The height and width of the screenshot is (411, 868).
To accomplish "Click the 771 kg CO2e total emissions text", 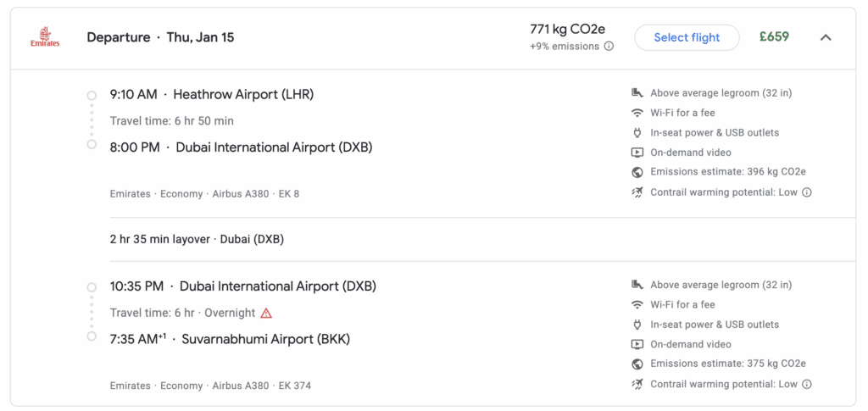I will point(567,29).
